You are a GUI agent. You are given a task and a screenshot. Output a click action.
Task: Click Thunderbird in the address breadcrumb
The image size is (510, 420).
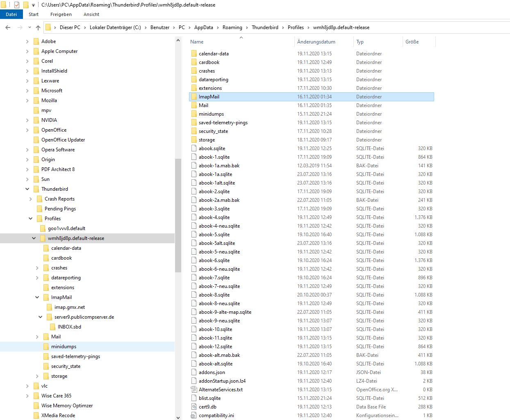point(265,27)
